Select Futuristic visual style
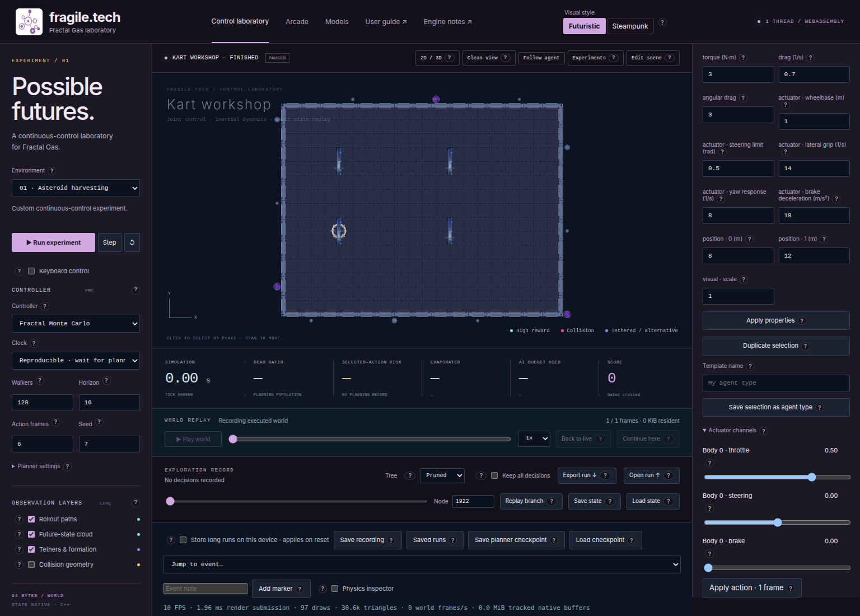 tap(584, 26)
